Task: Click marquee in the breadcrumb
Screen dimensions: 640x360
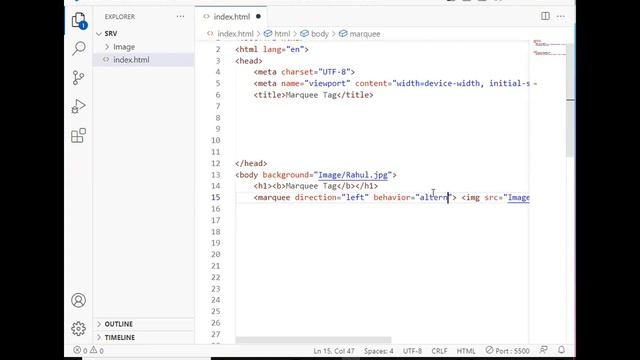Action: (364, 34)
